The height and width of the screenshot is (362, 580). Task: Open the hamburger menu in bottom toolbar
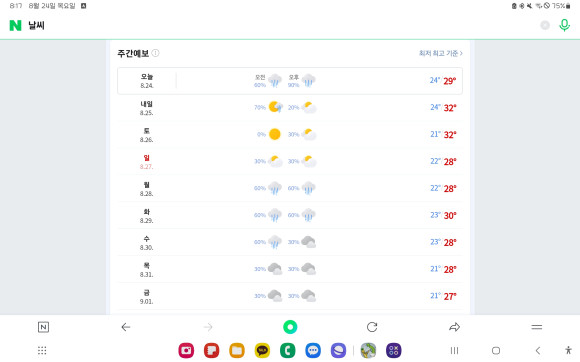(x=536, y=327)
